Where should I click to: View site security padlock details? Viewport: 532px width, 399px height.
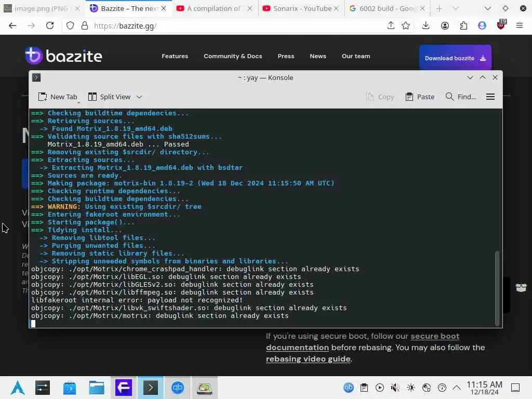85,26
